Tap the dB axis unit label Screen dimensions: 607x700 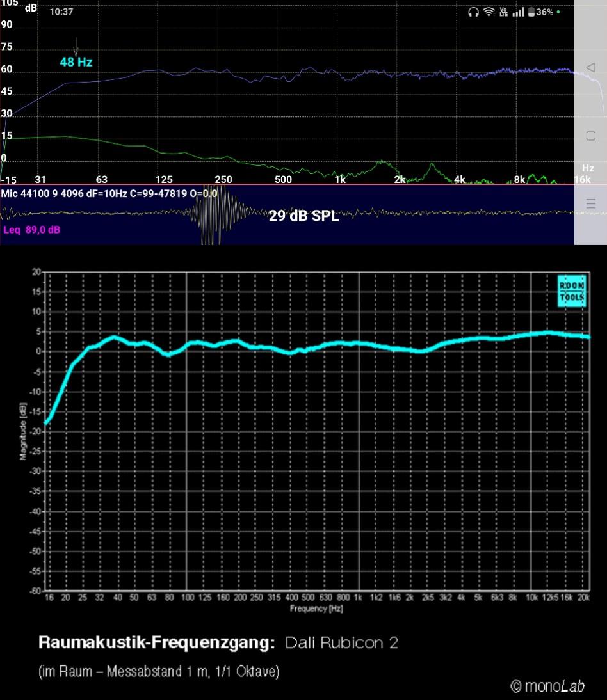click(31, 9)
